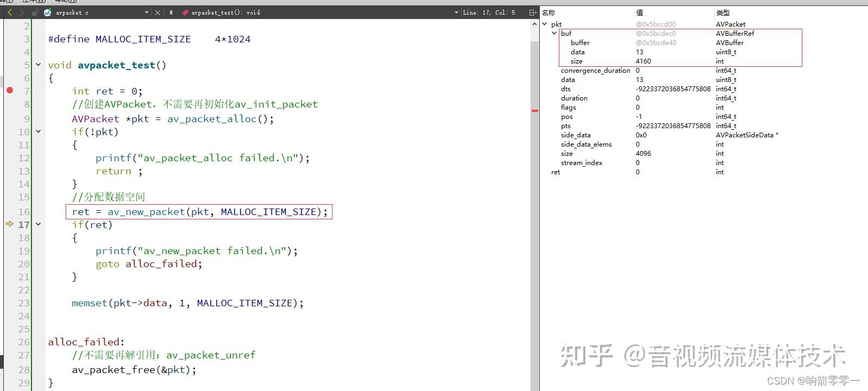This screenshot has width=868, height=391.
Task: Close the avpacket.c document with the X
Action: tap(158, 12)
